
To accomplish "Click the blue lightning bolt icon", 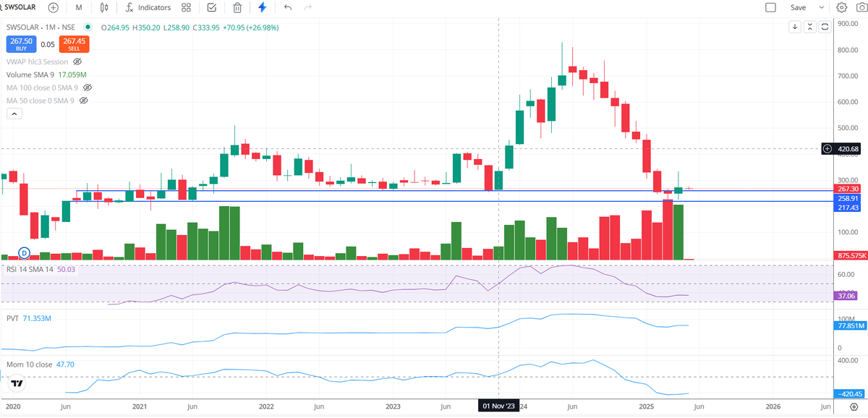I will point(263,7).
